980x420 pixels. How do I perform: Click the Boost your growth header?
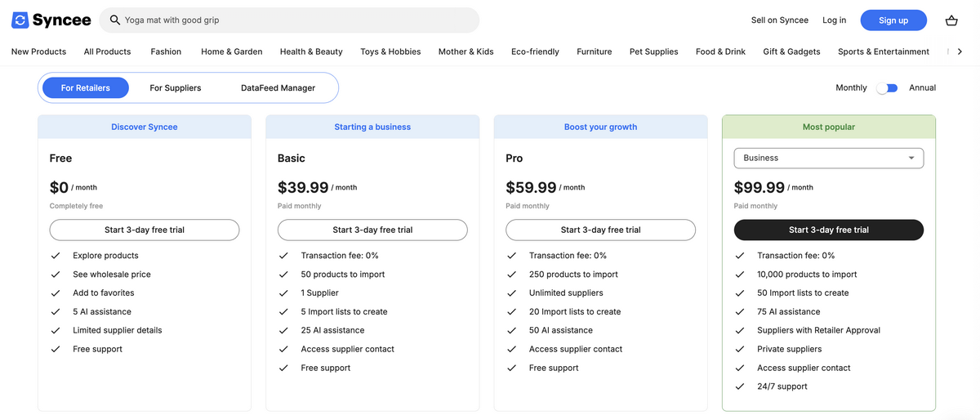pyautogui.click(x=600, y=127)
